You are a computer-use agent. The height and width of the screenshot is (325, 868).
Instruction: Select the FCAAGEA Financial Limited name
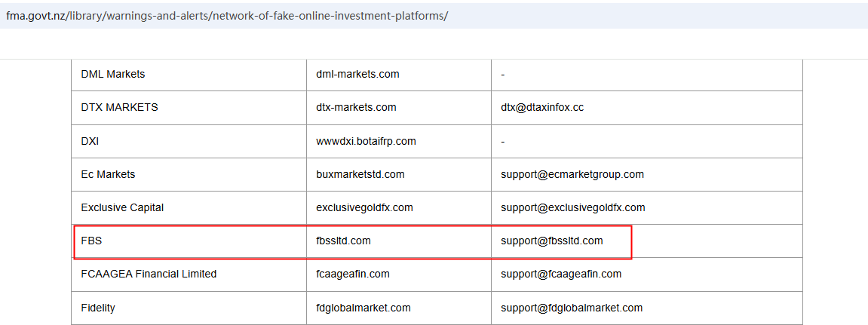tap(149, 274)
